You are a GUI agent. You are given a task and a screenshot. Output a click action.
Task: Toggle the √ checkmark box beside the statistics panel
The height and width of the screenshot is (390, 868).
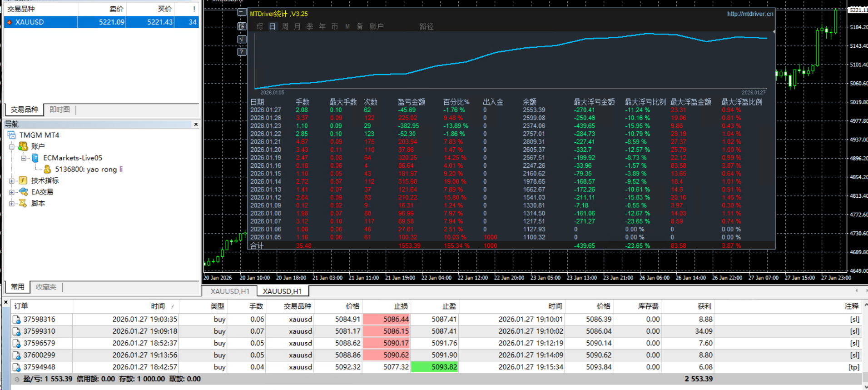click(242, 39)
